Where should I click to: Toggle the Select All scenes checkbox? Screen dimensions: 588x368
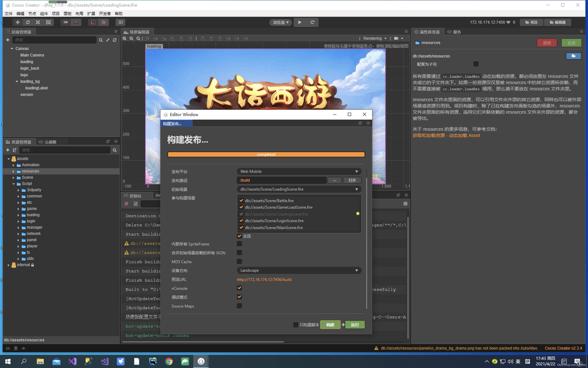point(239,236)
